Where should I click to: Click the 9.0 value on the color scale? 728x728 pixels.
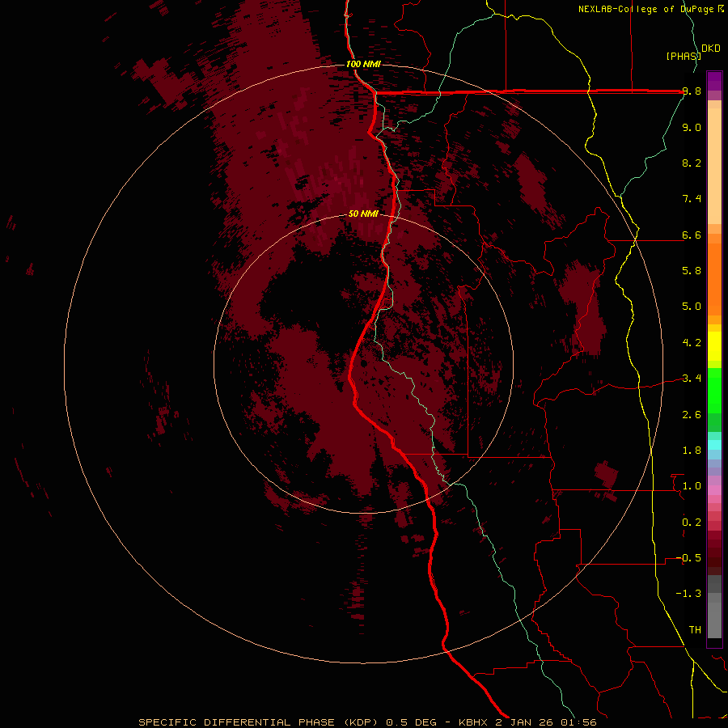[692, 127]
